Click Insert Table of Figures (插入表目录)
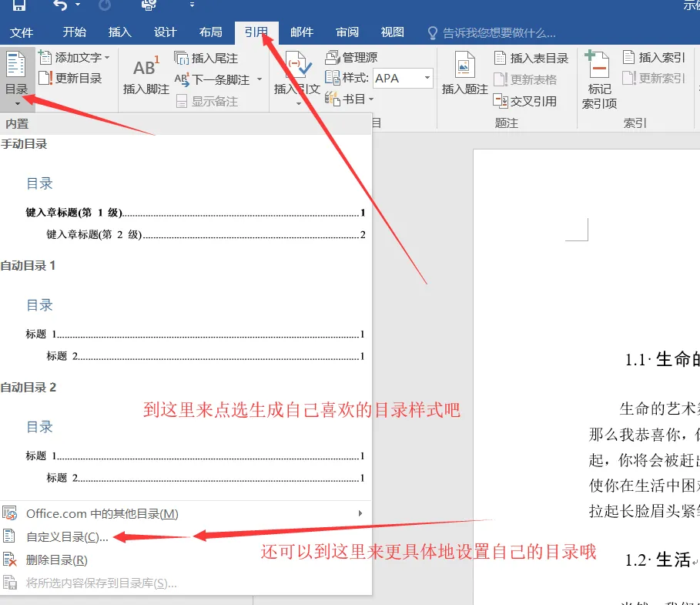Image resolution: width=700 pixels, height=605 pixels. point(531,59)
